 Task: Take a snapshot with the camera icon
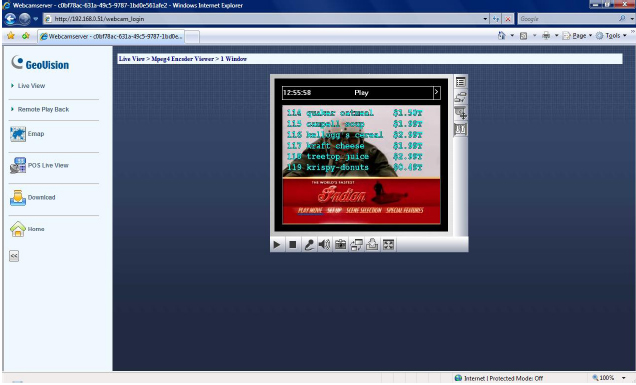[x=341, y=245]
